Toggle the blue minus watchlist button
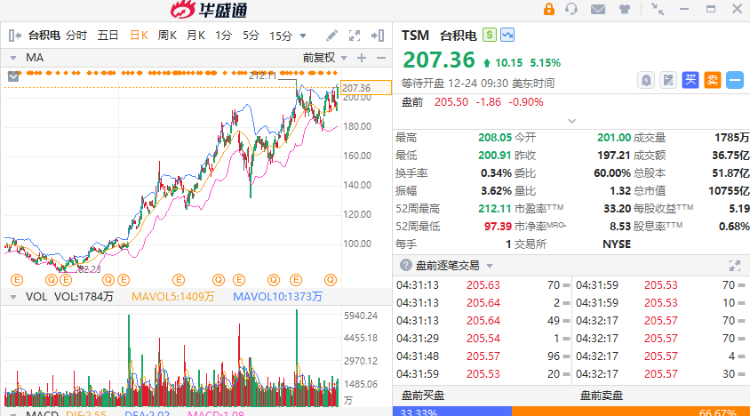 [x=735, y=80]
